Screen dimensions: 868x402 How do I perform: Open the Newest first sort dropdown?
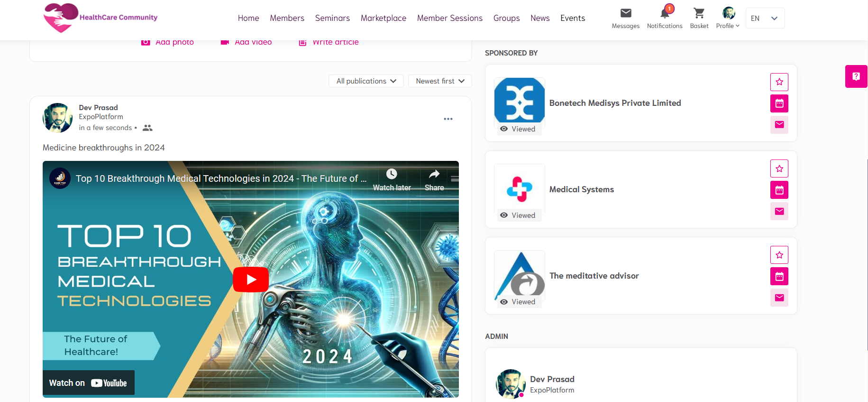[439, 81]
